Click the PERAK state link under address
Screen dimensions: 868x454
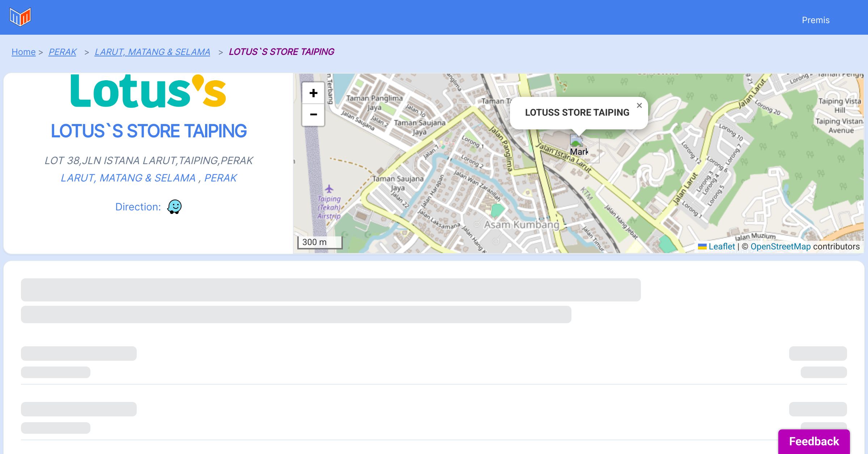point(221,178)
